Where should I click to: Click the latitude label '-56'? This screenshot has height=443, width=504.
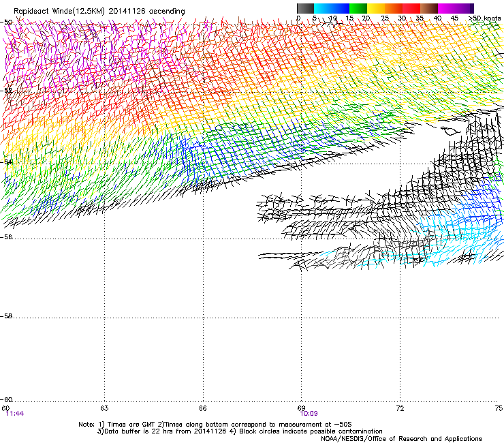click(x=6, y=236)
